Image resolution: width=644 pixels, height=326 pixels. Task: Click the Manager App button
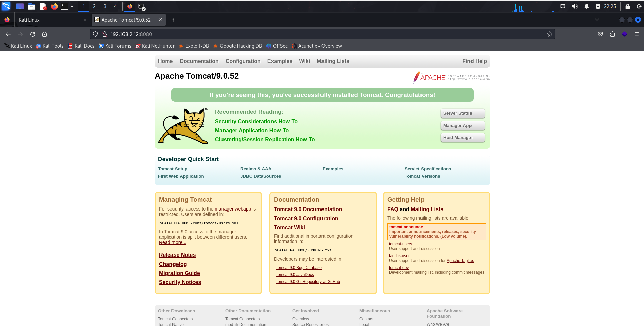pos(462,126)
